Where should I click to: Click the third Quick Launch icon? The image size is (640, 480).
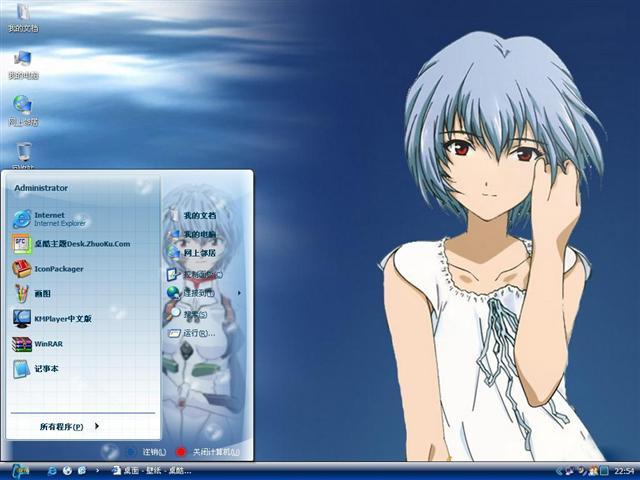coord(82,471)
